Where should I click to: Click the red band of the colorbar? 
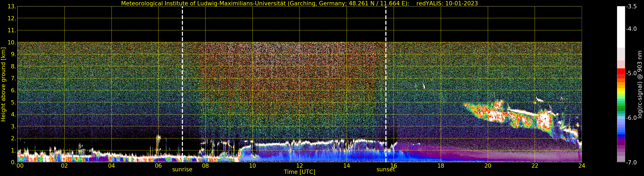[x=621, y=71]
